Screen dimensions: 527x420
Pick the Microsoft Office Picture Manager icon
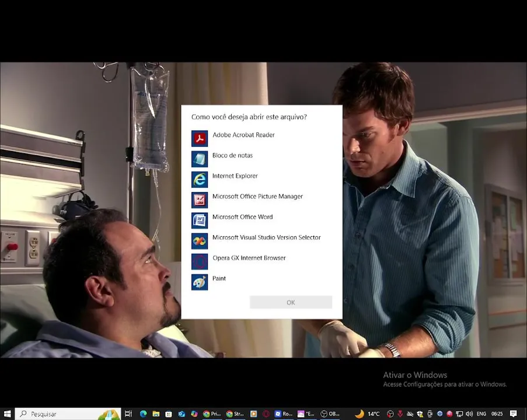point(200,200)
